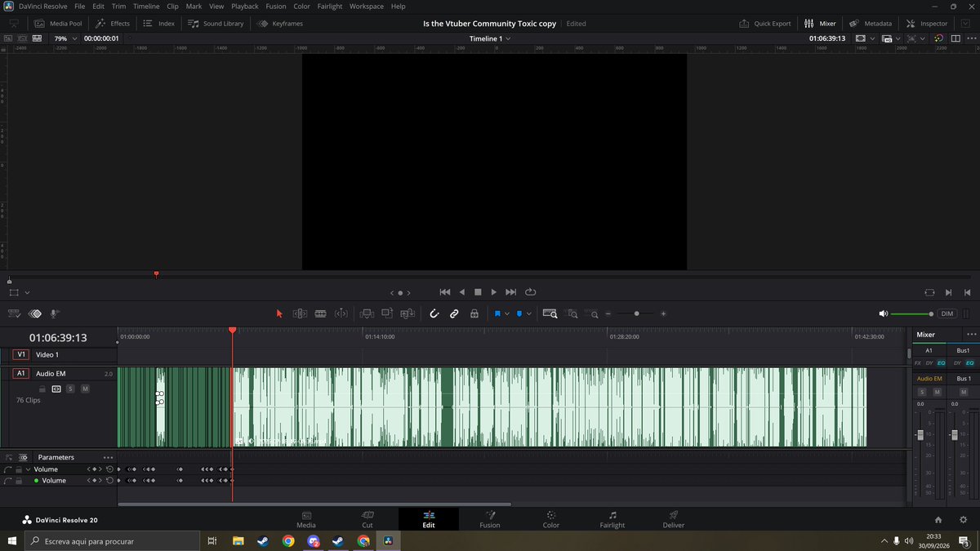Lock the Audio EM track

click(41, 389)
